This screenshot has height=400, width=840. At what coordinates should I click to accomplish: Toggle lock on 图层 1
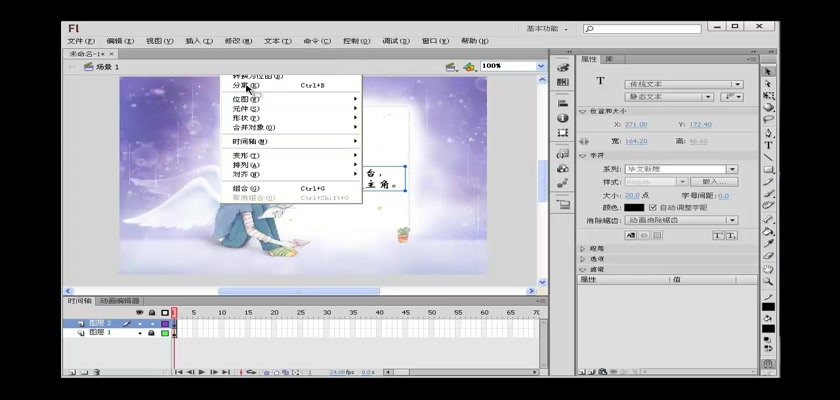click(152, 333)
